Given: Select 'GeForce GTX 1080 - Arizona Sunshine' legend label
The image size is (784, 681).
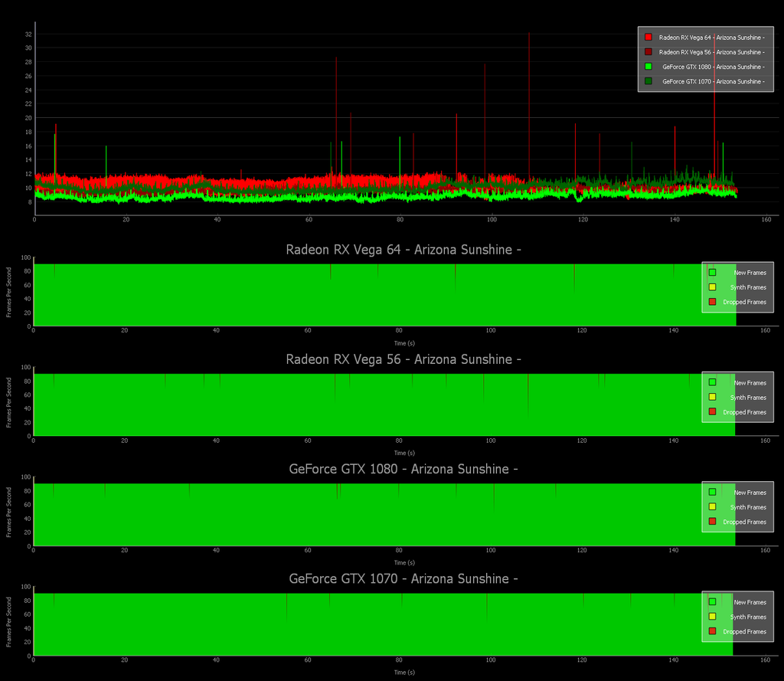Looking at the screenshot, I should coord(714,67).
